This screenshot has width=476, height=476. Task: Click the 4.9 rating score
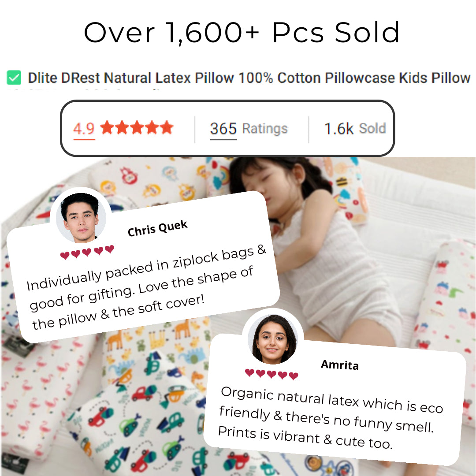coord(84,129)
